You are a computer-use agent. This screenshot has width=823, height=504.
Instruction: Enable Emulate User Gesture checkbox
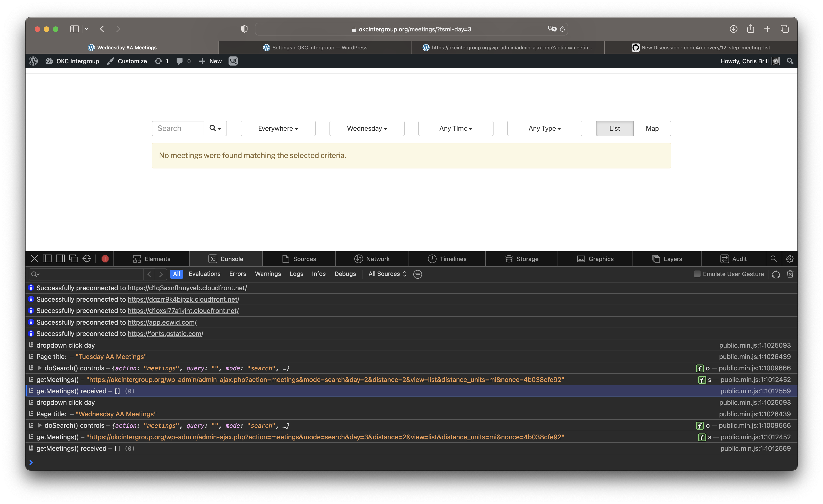[697, 274]
